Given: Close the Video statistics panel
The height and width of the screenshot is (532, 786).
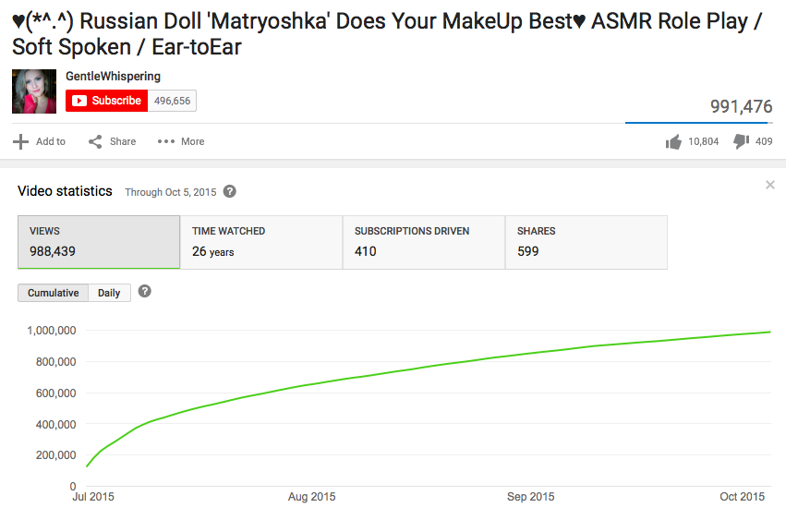Looking at the screenshot, I should pyautogui.click(x=770, y=185).
